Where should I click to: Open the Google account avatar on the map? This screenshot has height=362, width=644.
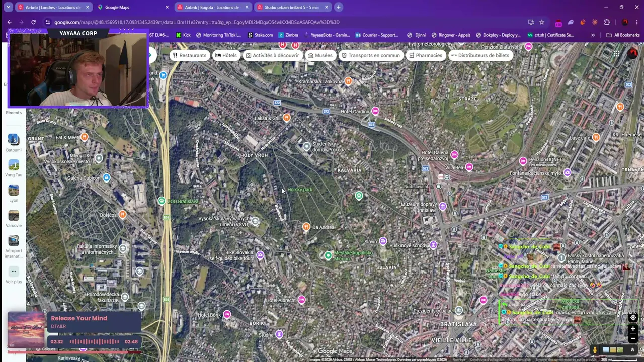click(x=633, y=53)
